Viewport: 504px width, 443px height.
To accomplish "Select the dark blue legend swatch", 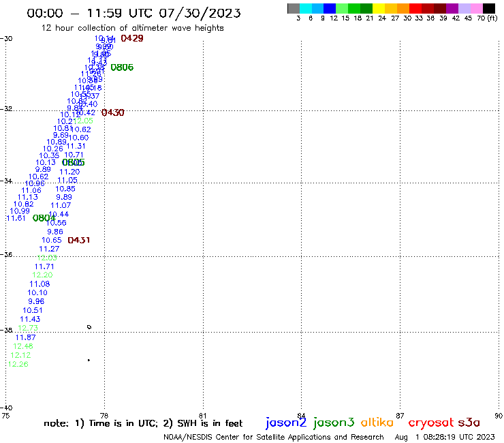I will click(x=330, y=8).
